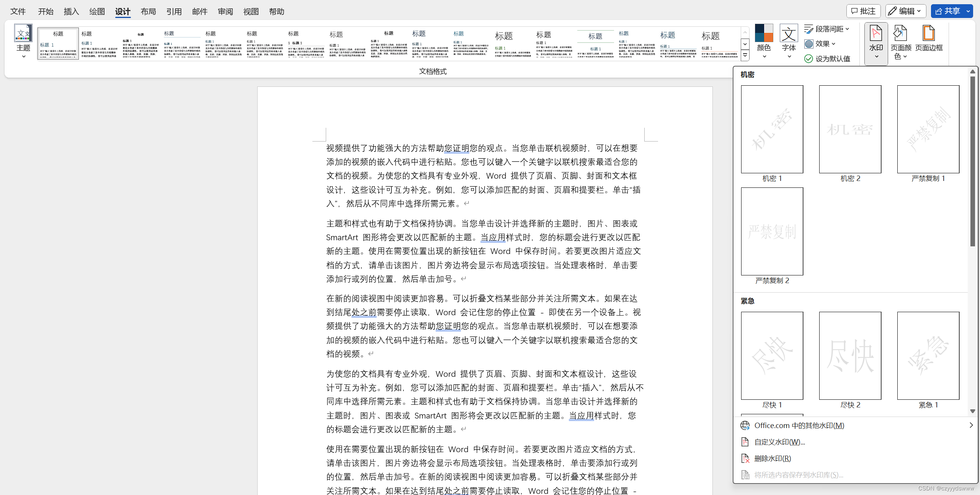Select the 机密 2 watermark thumbnail

coord(850,129)
